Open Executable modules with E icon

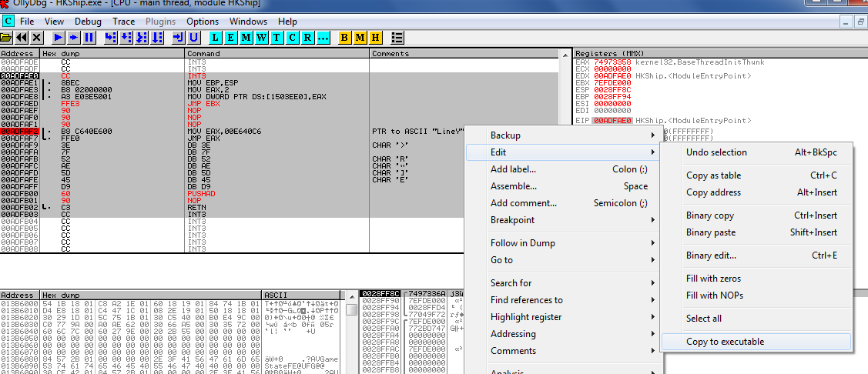230,37
